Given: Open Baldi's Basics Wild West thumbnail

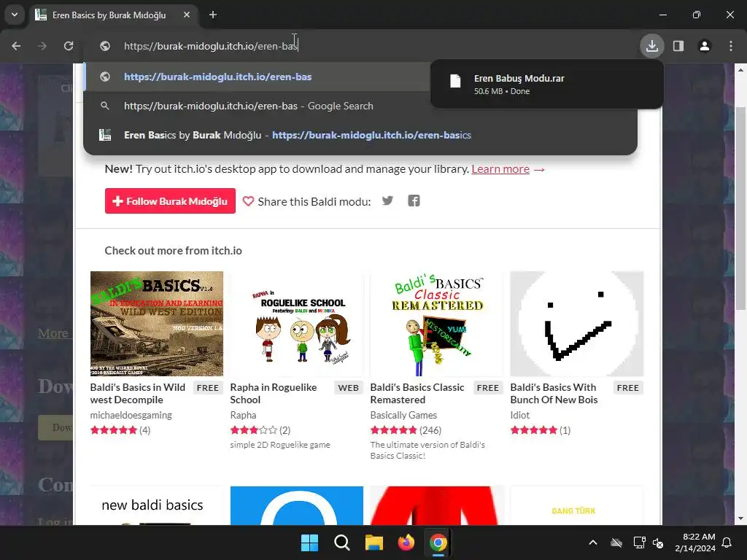Looking at the screenshot, I should click(x=157, y=324).
